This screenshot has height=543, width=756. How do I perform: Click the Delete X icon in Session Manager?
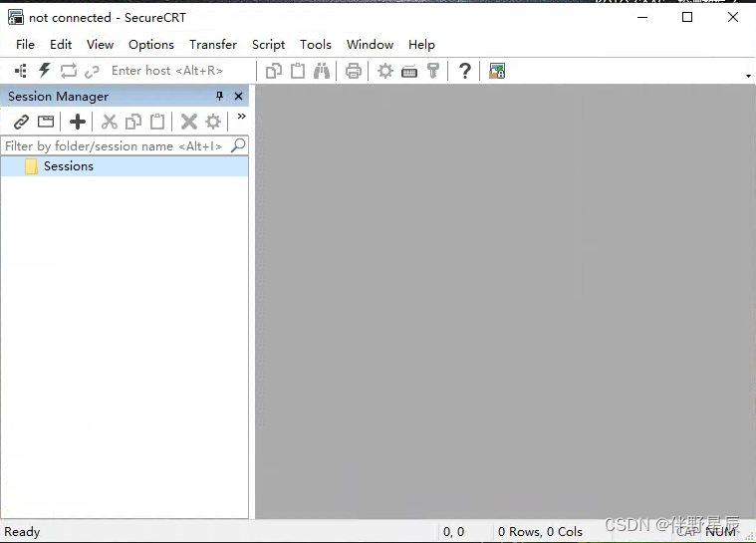(189, 122)
